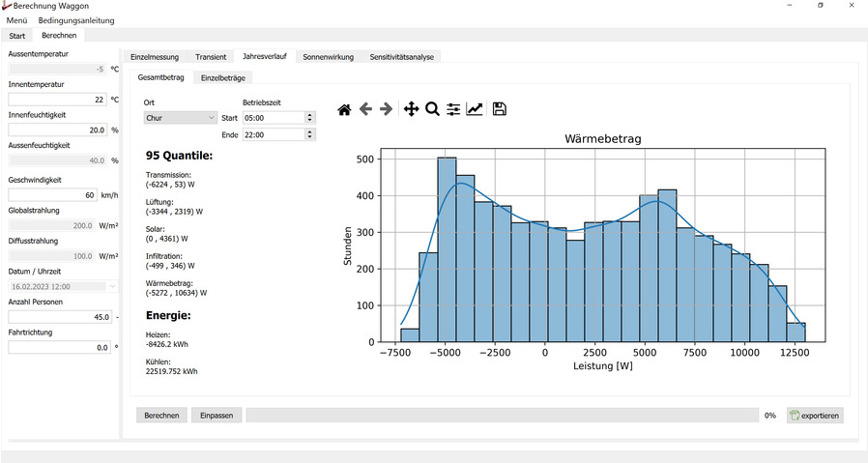
Task: Increase the Start time spinner
Action: [x=309, y=115]
